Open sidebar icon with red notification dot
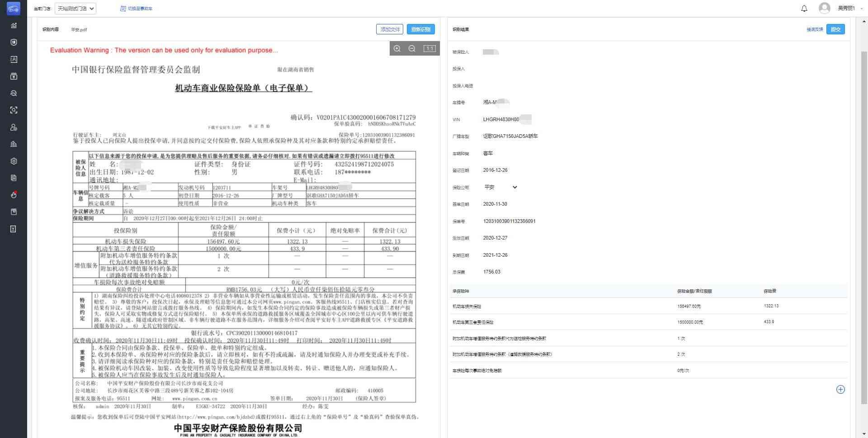The image size is (868, 438). coord(14,195)
